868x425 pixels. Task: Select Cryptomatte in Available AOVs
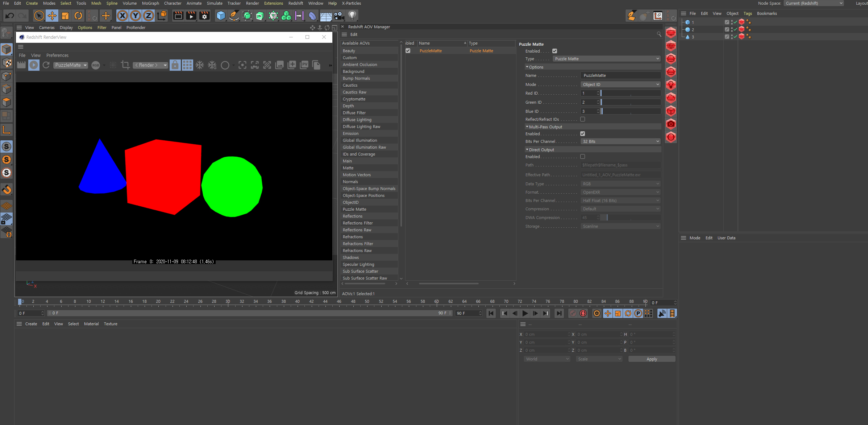pos(369,99)
